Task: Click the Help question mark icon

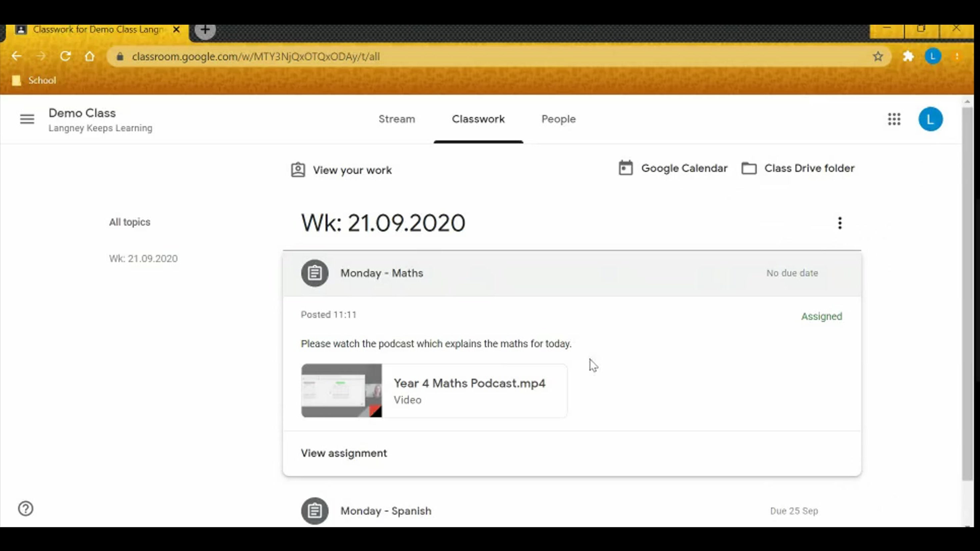Action: (25, 508)
